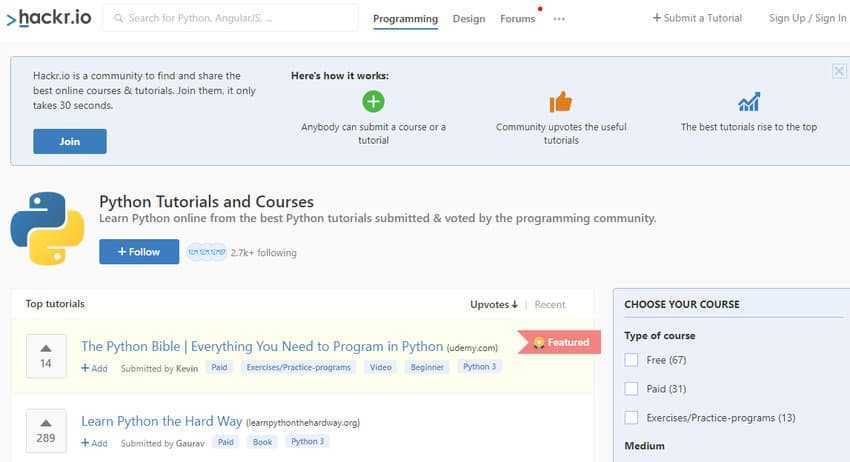The image size is (850, 462).
Task: Open the hackr.io home logo
Action: click(x=49, y=18)
